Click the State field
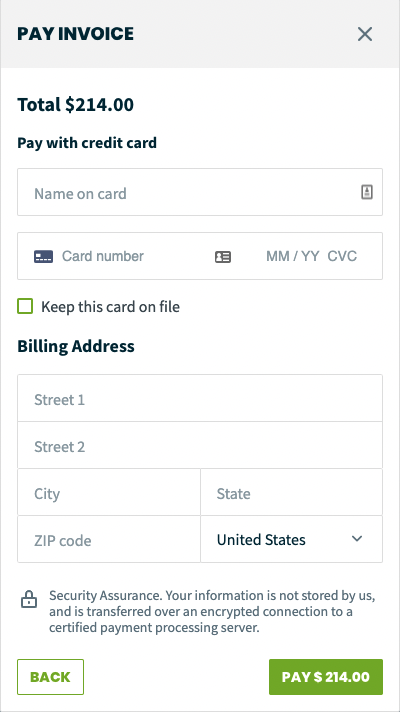This screenshot has height=712, width=400. (x=291, y=493)
